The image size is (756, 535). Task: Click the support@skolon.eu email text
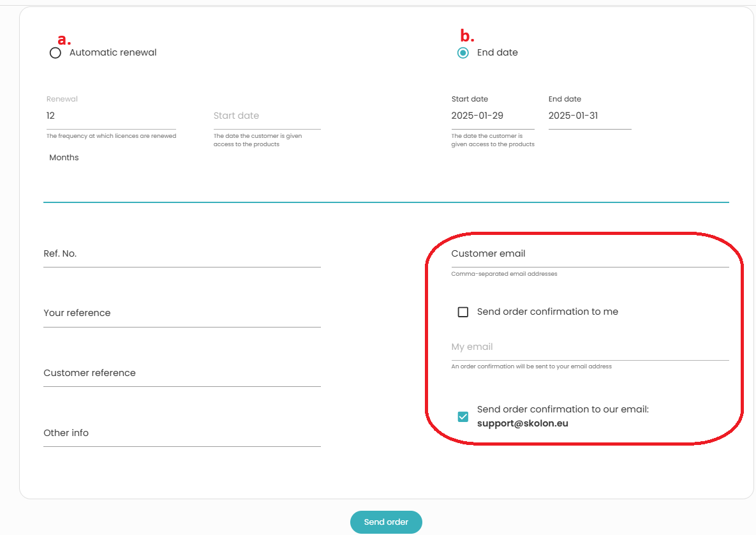click(x=523, y=423)
